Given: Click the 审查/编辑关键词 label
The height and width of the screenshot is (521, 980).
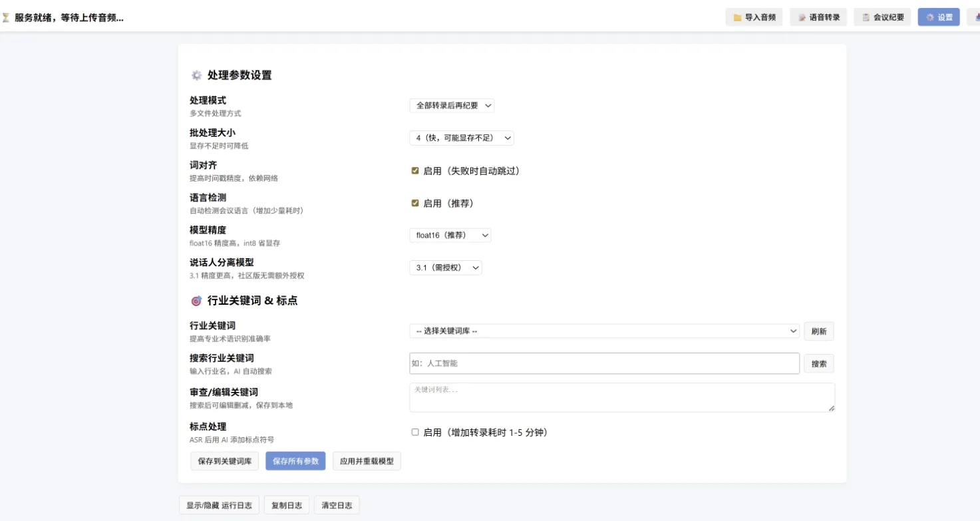Looking at the screenshot, I should pos(224,393).
